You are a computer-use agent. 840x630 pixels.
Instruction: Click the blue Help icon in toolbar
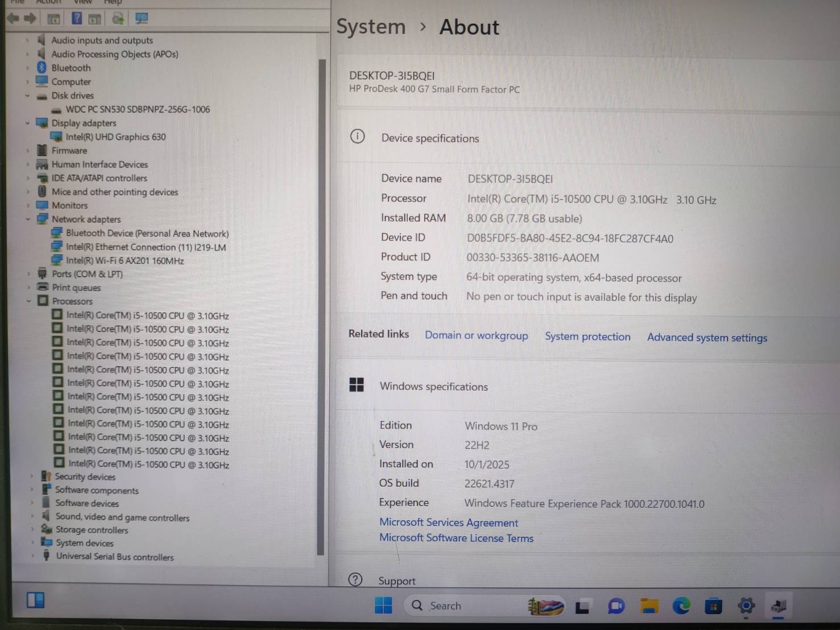[77, 19]
